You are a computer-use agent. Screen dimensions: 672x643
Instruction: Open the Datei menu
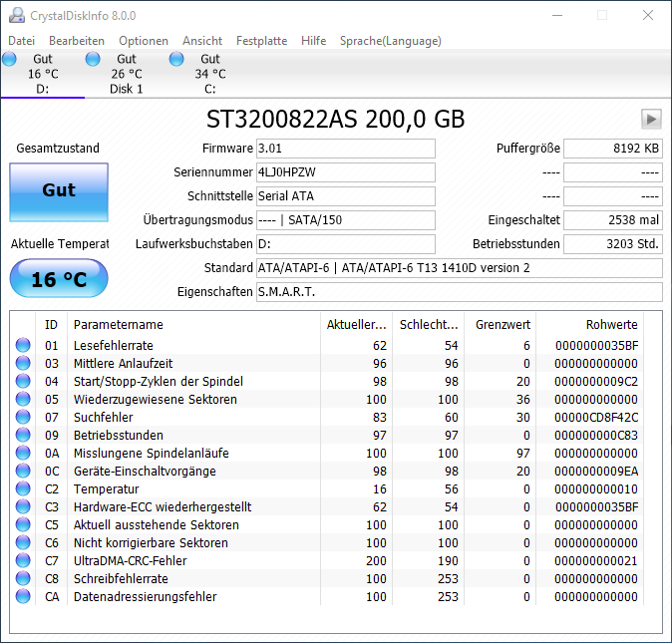tap(21, 41)
